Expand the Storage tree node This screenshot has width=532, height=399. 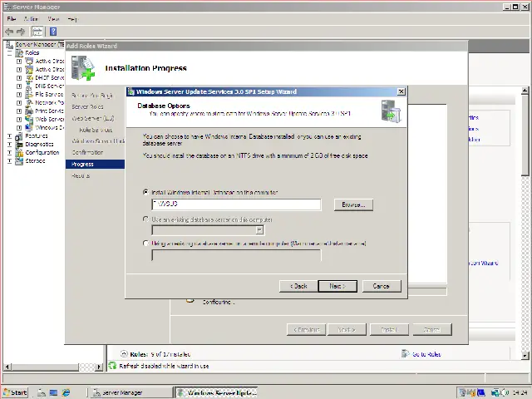click(x=9, y=160)
